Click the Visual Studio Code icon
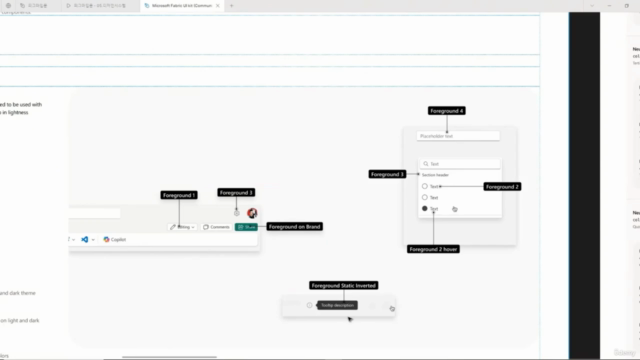Image resolution: width=640 pixels, height=360 pixels. 84,240
